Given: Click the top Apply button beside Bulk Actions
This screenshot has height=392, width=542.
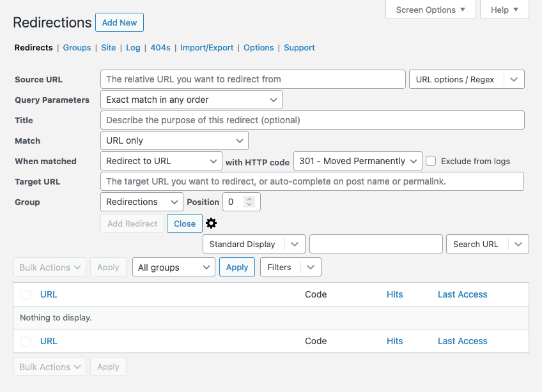Looking at the screenshot, I should (108, 267).
